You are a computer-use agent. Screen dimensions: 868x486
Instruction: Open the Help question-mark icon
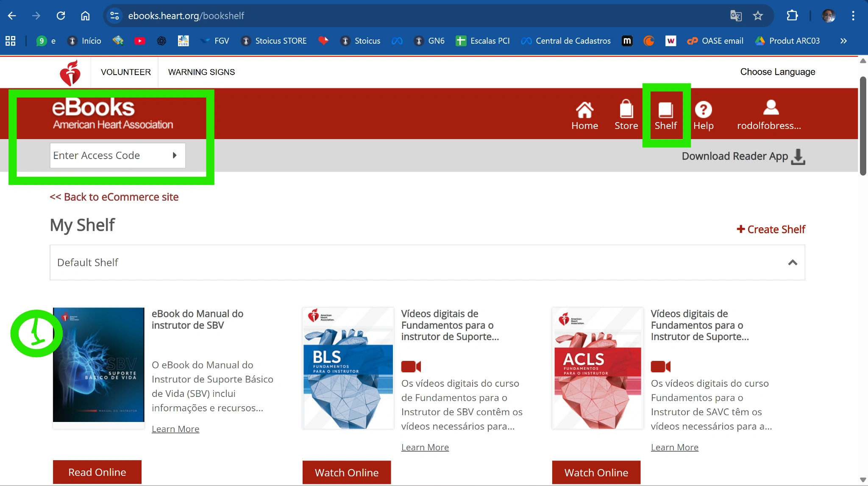click(x=704, y=114)
